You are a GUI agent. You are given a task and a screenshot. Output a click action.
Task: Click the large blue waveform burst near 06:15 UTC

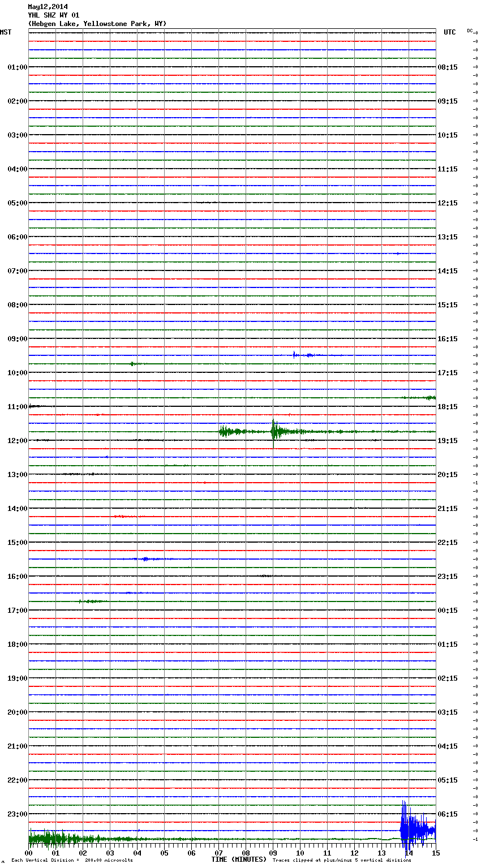418,829
